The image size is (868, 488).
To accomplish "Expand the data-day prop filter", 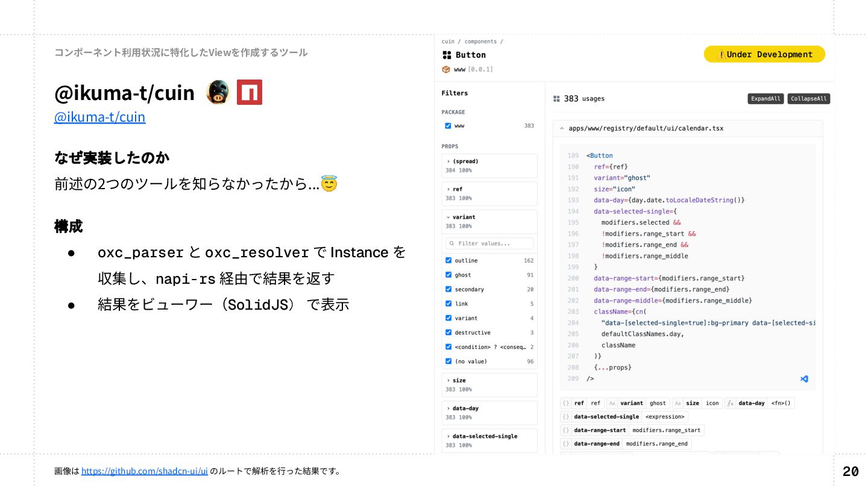I will 489,412.
